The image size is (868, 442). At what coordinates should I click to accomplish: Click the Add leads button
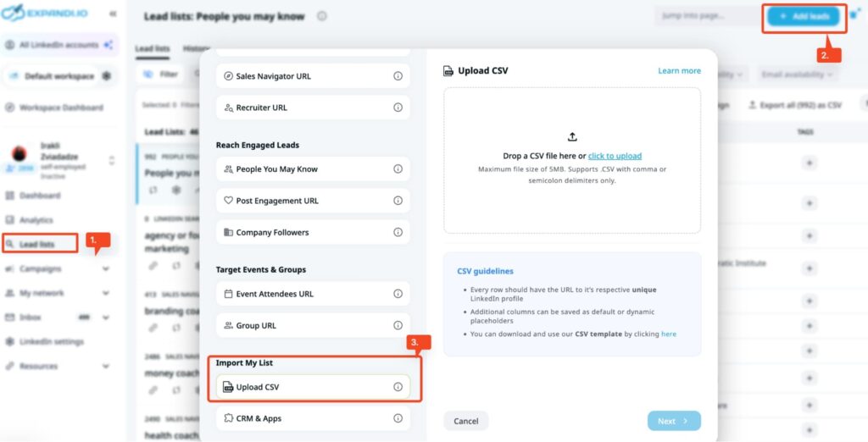[x=803, y=16]
